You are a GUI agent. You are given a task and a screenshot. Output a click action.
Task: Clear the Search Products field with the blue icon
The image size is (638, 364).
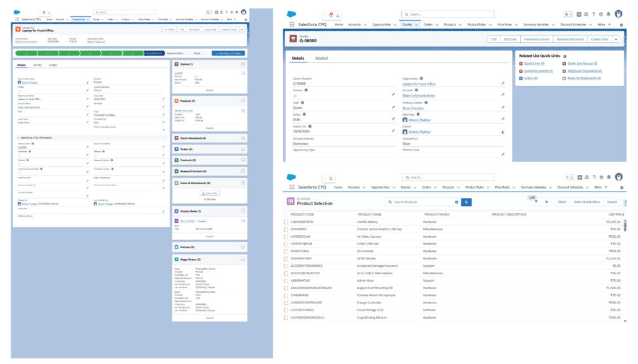pyautogui.click(x=457, y=202)
